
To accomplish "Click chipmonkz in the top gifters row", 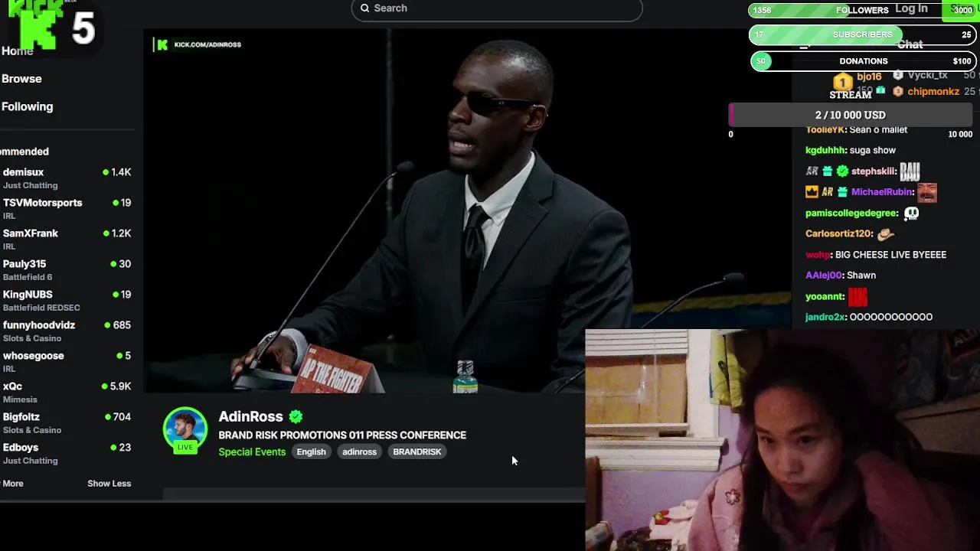I will coord(933,92).
